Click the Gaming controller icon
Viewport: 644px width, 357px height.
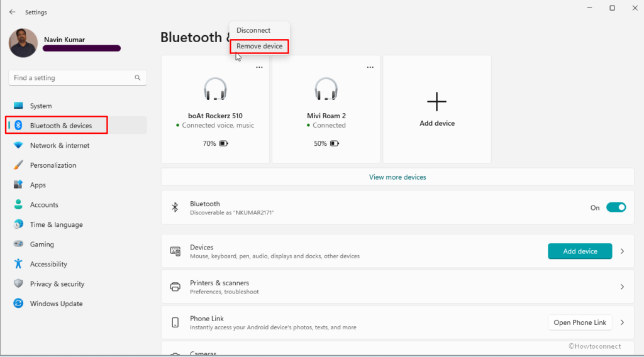tap(18, 244)
